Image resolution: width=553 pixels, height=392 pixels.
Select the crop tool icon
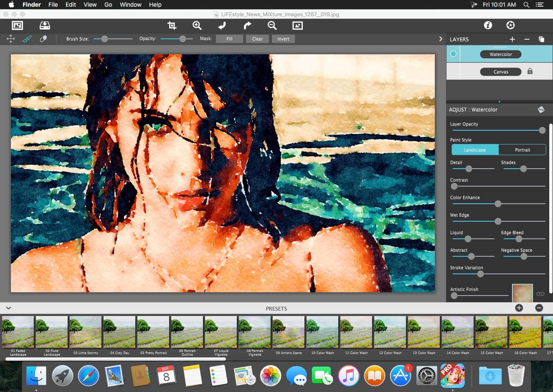click(172, 25)
